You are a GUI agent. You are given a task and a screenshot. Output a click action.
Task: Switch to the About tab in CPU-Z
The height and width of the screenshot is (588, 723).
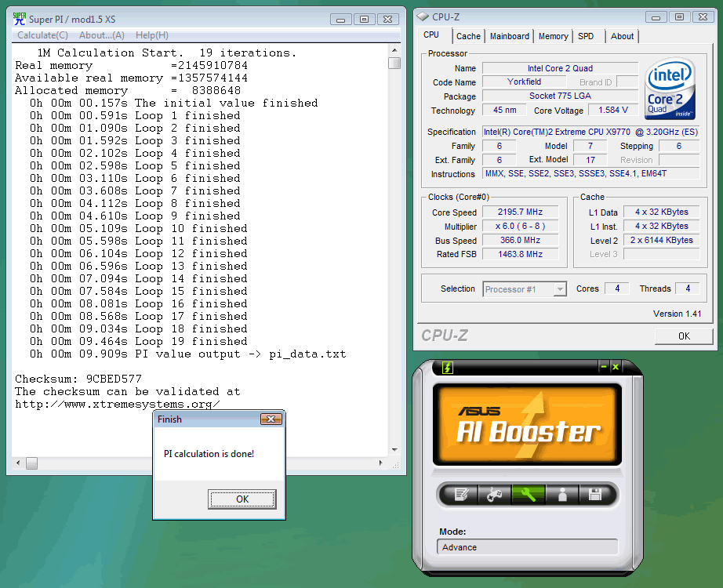click(x=622, y=36)
